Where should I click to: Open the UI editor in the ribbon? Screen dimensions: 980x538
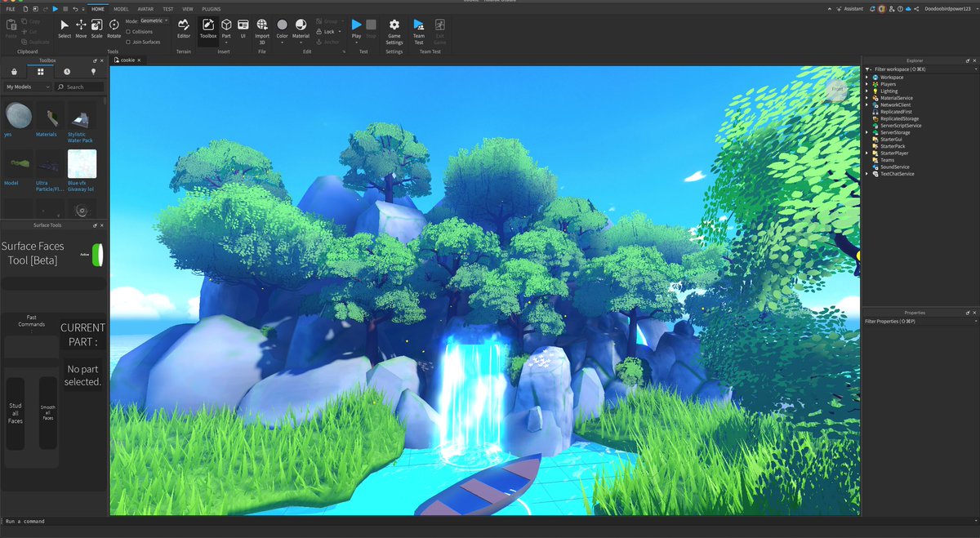click(243, 29)
